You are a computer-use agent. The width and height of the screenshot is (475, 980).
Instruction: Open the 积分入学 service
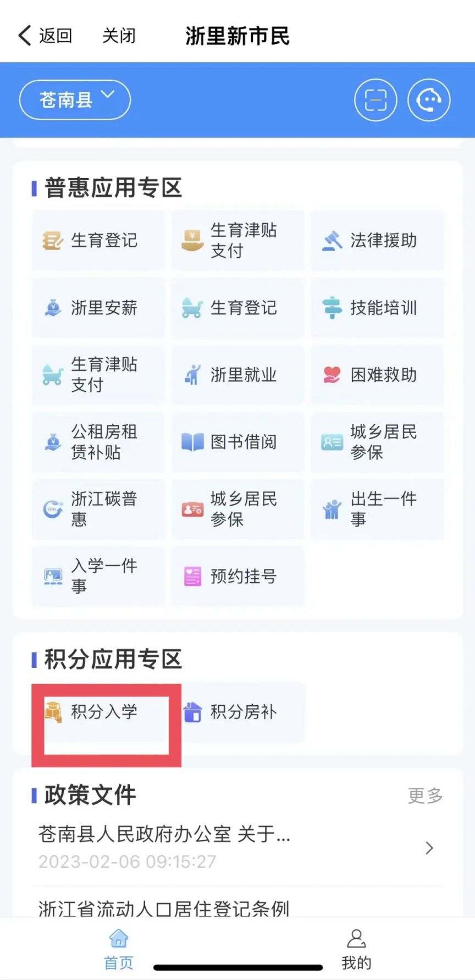click(104, 712)
